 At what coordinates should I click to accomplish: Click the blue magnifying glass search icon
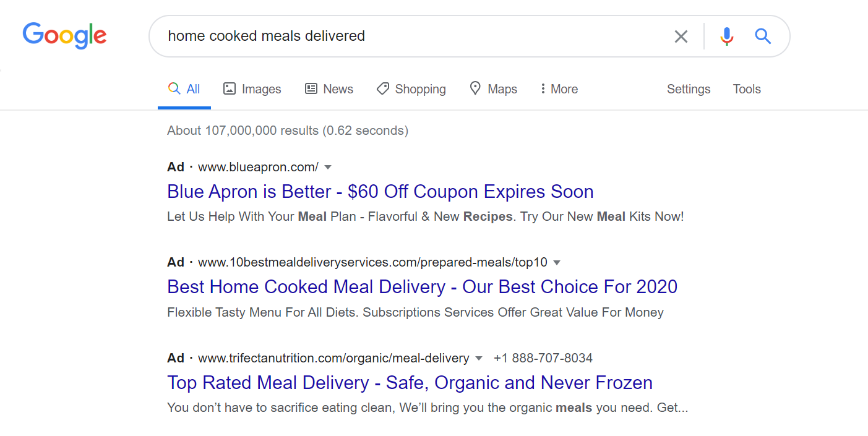[x=763, y=36]
